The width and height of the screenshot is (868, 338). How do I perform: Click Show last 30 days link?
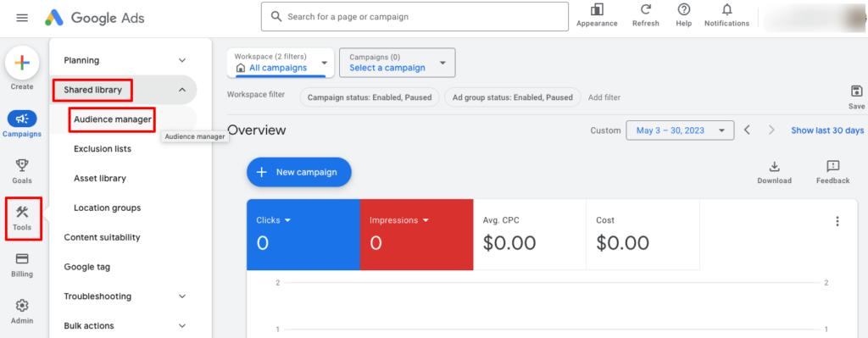pos(827,130)
